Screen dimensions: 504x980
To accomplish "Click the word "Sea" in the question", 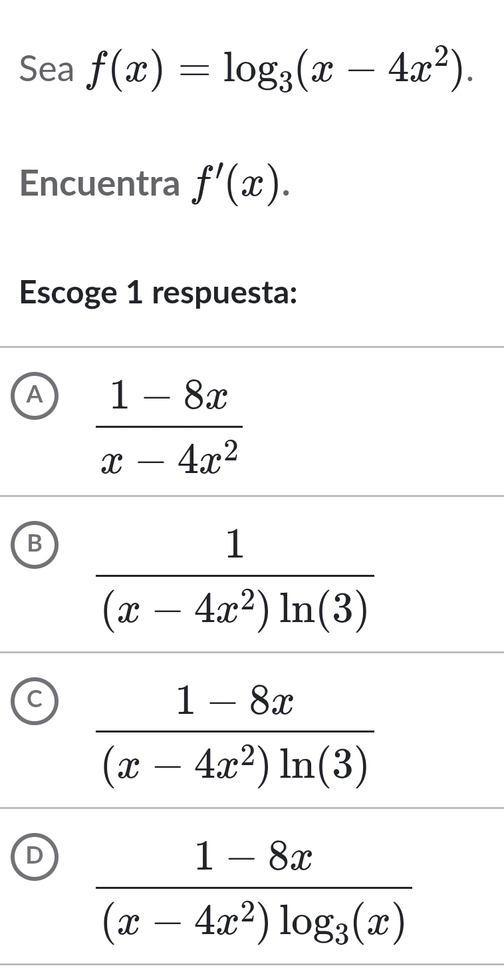I will coord(47,69).
